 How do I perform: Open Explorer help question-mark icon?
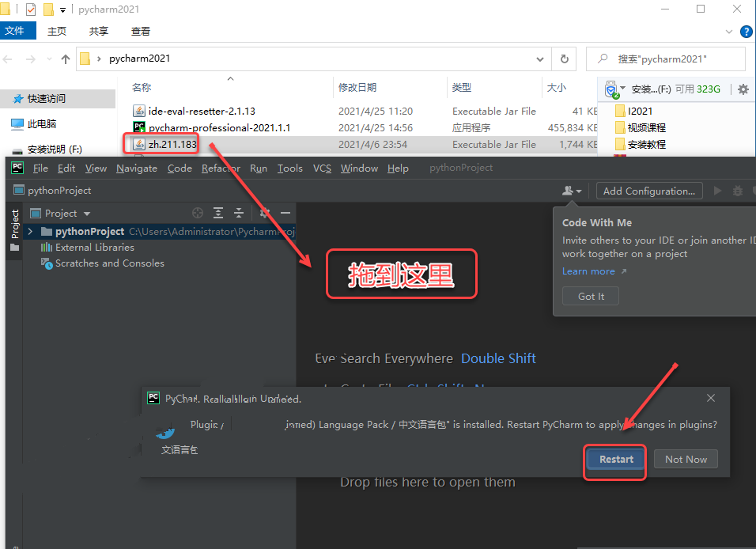point(746,32)
